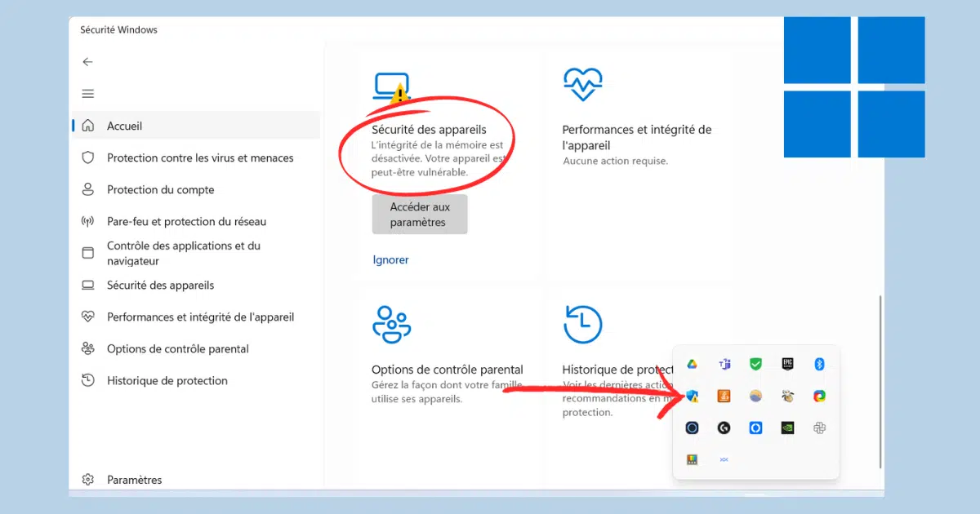Screen dimensions: 980x514
Task: Click the Paramètres gear at sidebar bottom
Action: tap(89, 480)
